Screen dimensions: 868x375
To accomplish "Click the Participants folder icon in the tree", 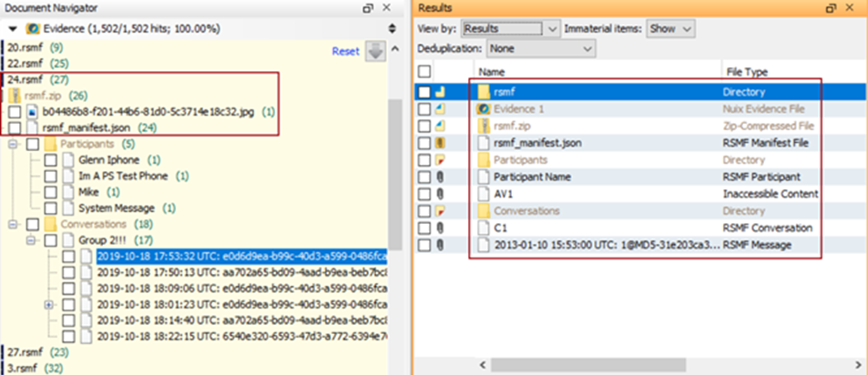I will pos(51,144).
